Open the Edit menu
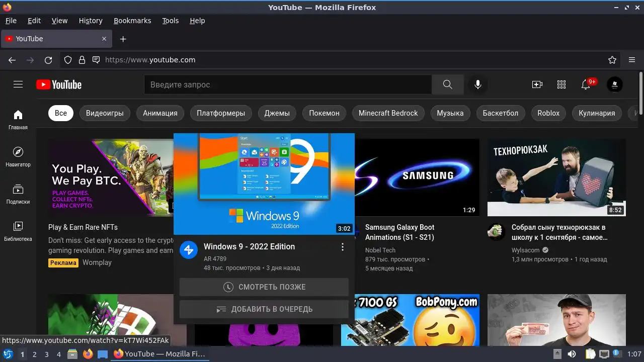The height and width of the screenshot is (362, 644). tap(34, 21)
